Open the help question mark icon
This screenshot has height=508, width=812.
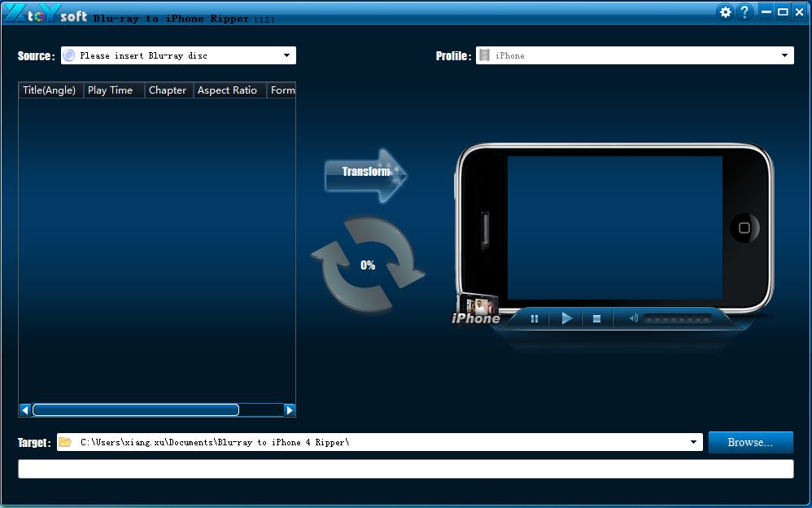(x=744, y=12)
